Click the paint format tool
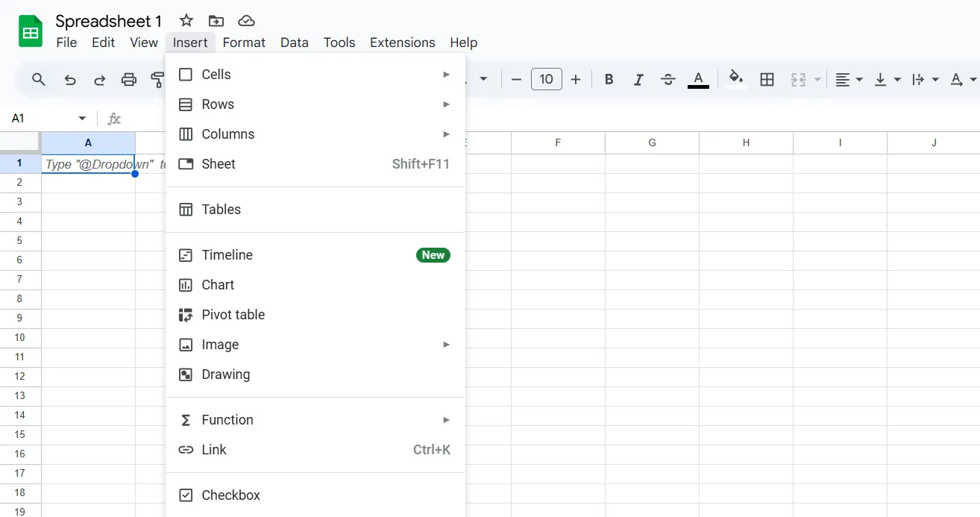Viewport: 980px width, 517px height. pyautogui.click(x=158, y=79)
